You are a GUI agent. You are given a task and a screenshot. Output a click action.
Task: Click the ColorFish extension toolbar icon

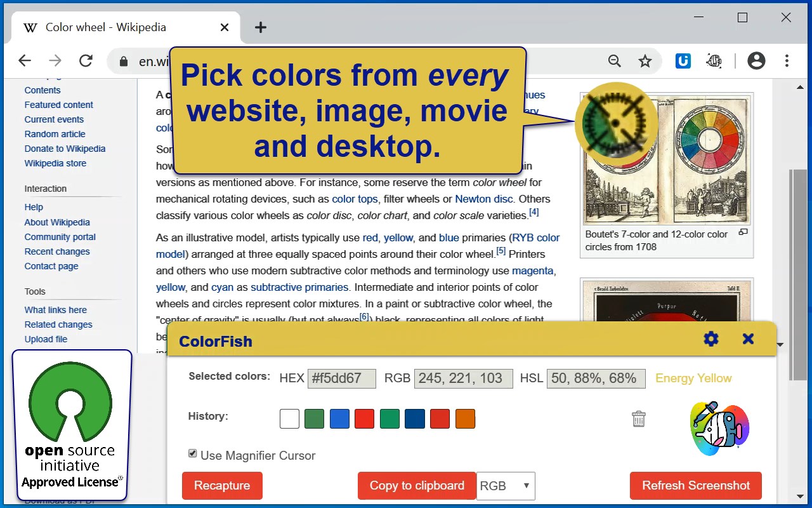tap(714, 61)
